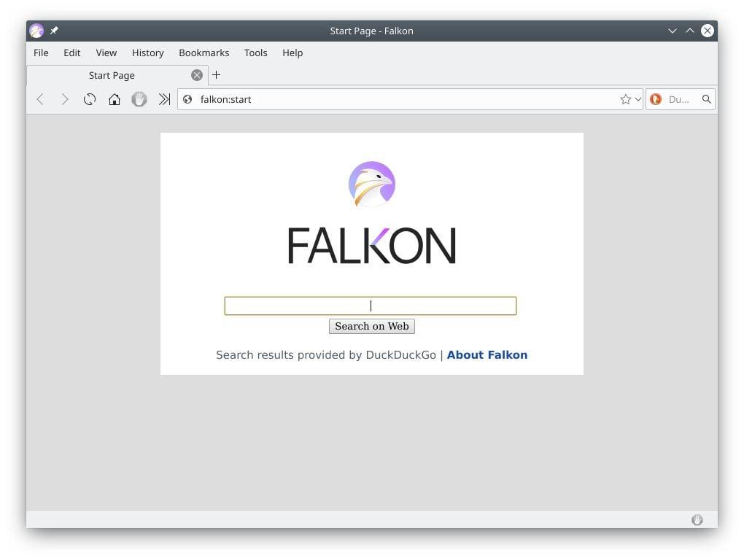Bookmark this page with the star
744x560 pixels.
(x=626, y=99)
